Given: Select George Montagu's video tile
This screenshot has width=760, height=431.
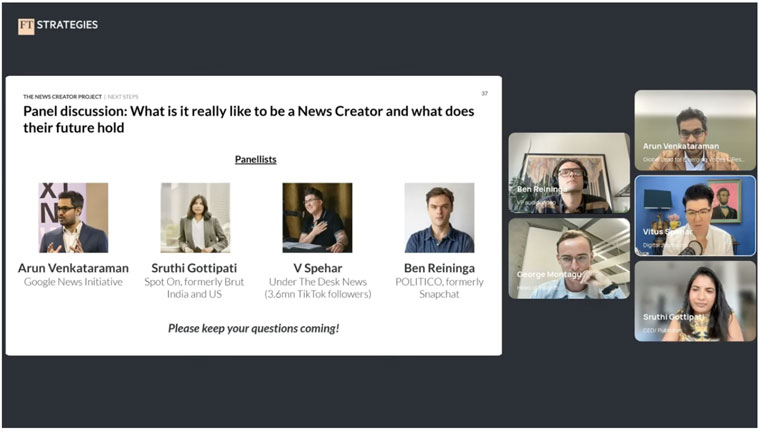Looking at the screenshot, I should pos(569,258).
